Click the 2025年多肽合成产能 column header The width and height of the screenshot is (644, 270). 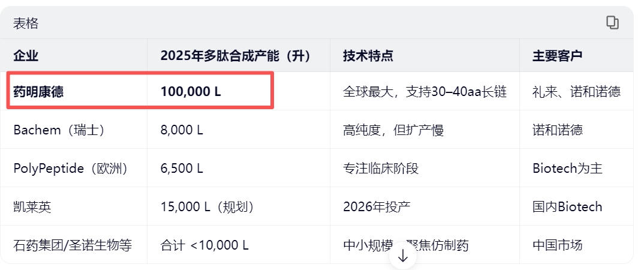point(235,55)
